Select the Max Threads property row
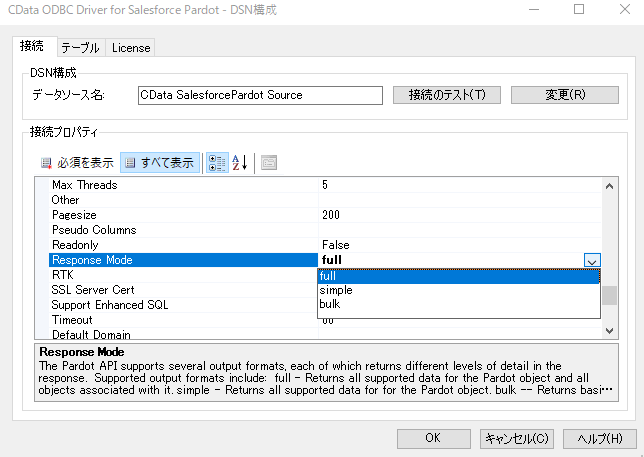644x457 pixels. 183,185
